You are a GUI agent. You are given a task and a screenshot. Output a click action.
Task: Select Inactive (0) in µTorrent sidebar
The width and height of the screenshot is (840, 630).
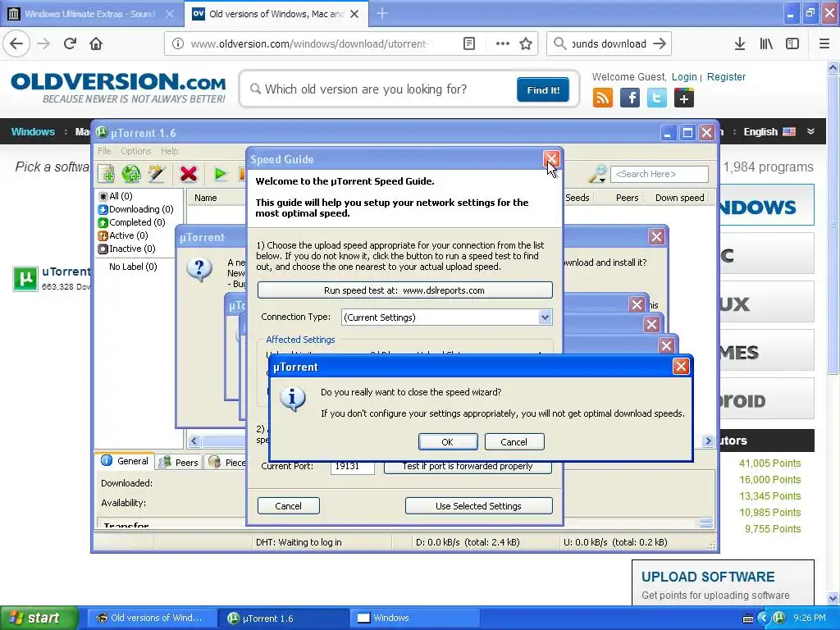point(127,249)
